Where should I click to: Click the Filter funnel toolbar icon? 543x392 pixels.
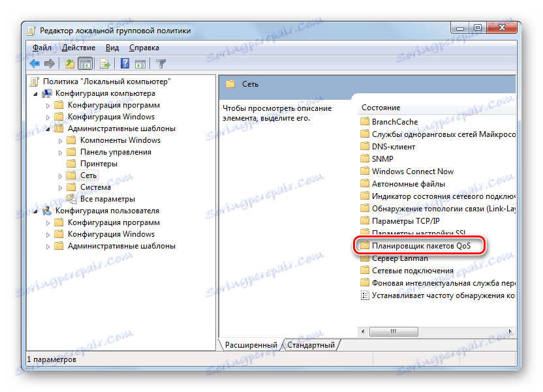161,64
